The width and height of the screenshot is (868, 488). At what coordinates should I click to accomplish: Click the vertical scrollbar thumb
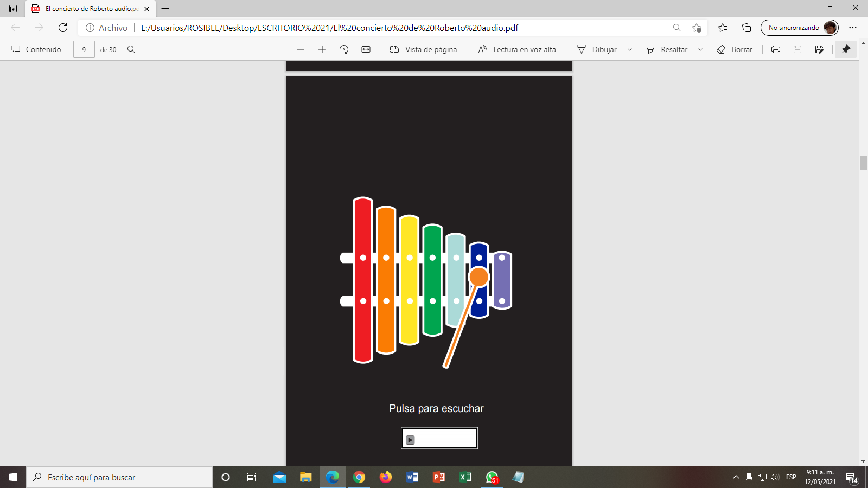pos(863,163)
